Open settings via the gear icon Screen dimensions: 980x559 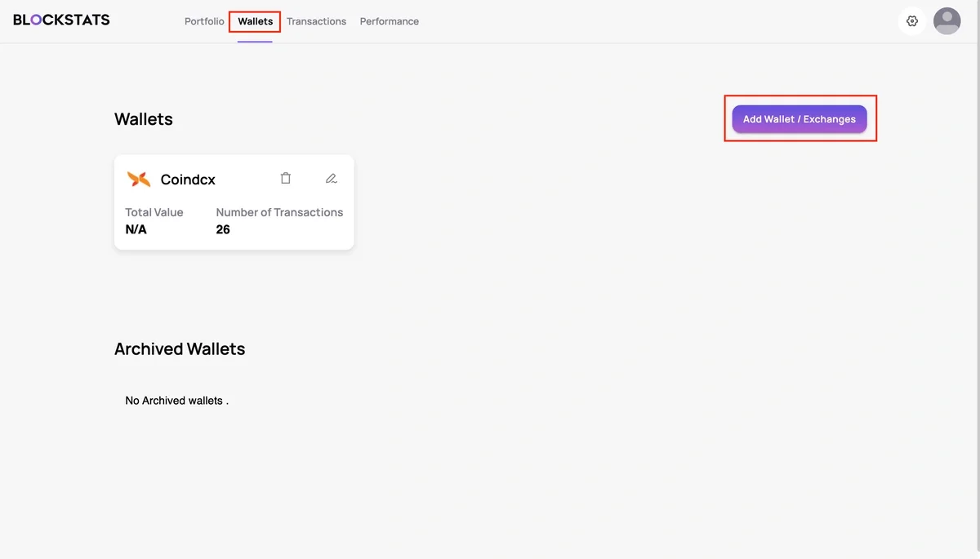[911, 20]
